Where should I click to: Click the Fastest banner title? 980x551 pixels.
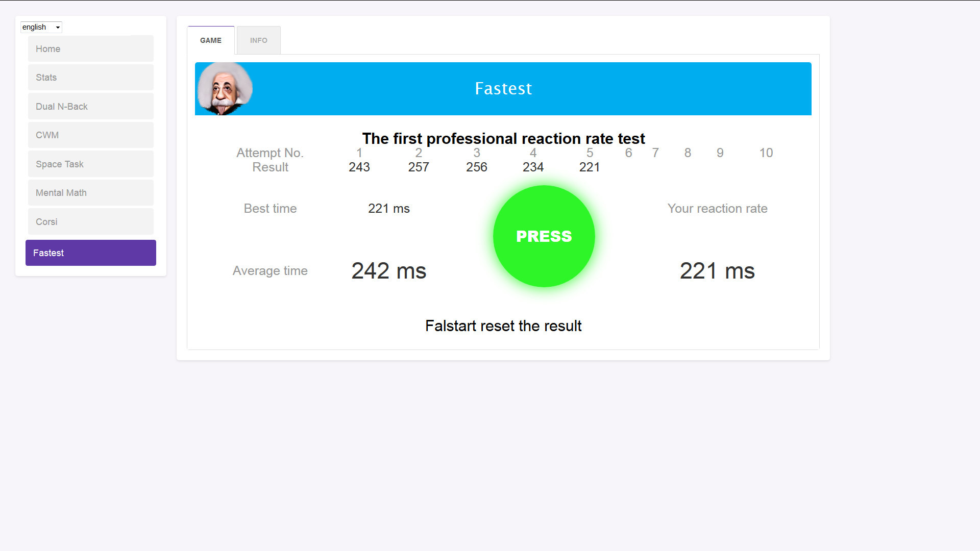[503, 89]
